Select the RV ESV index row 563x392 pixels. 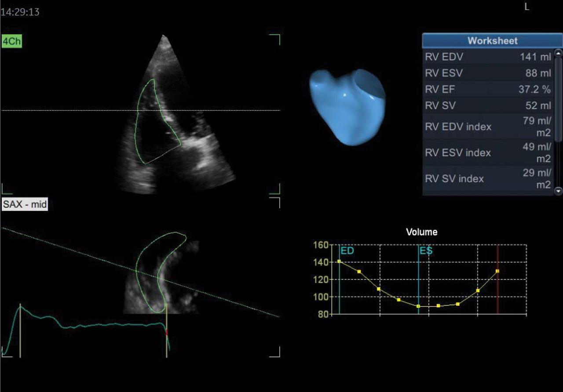[x=487, y=152]
